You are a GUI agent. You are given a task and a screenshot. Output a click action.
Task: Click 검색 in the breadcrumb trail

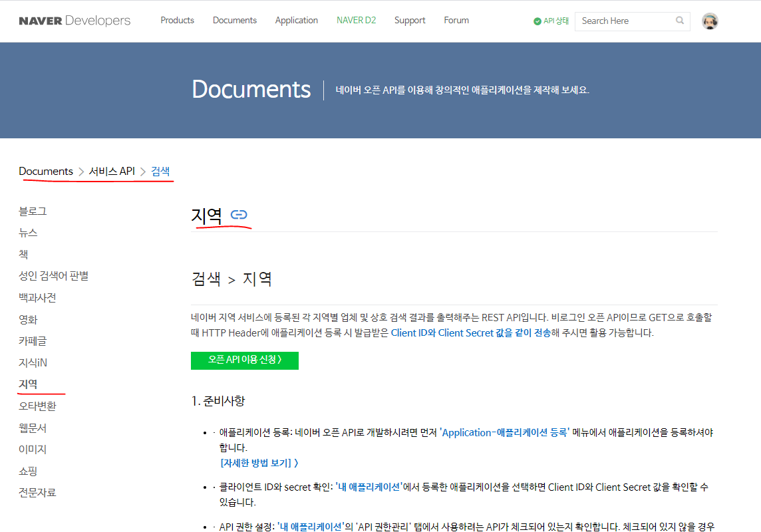tap(160, 171)
